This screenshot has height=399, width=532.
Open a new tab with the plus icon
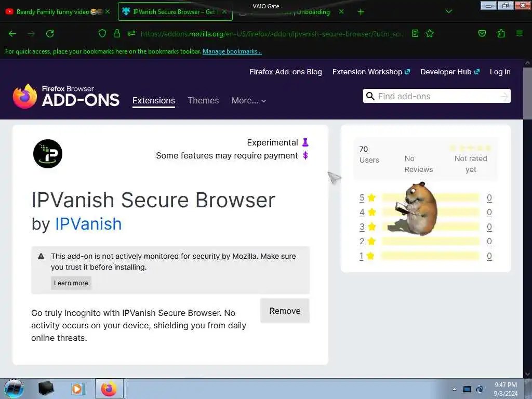click(x=361, y=12)
